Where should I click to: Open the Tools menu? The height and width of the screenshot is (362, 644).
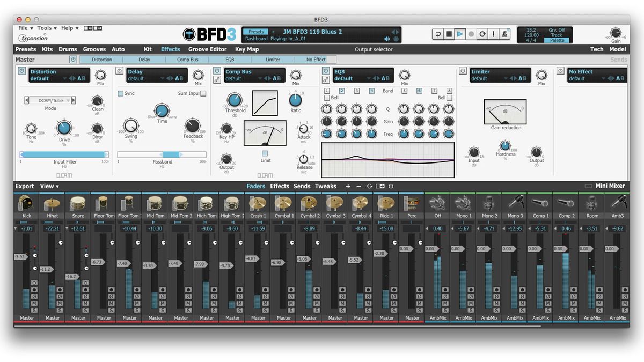click(x=46, y=28)
